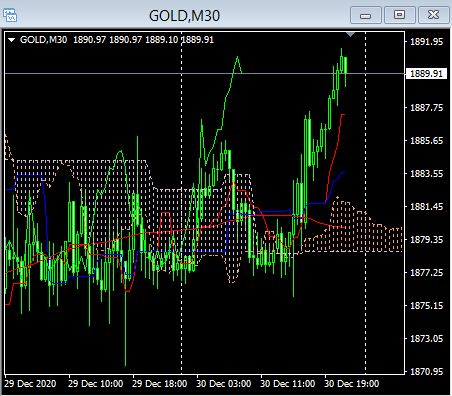Click the 29 Dec 10:00 time label

(x=95, y=384)
